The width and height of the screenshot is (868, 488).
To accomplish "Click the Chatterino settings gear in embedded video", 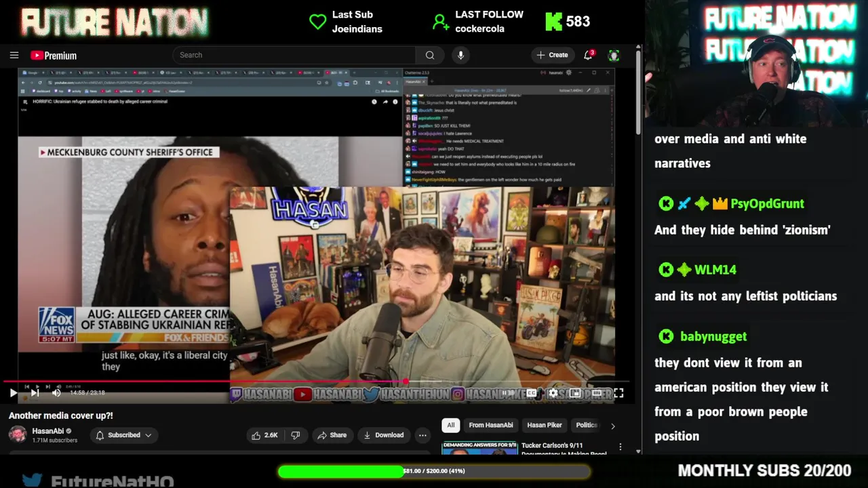I will (569, 73).
